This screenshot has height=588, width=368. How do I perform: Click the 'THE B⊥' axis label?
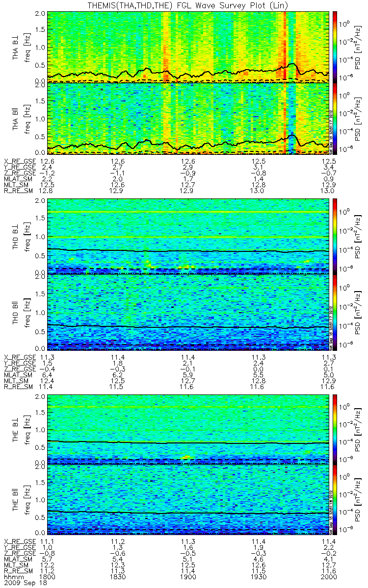coord(16,429)
